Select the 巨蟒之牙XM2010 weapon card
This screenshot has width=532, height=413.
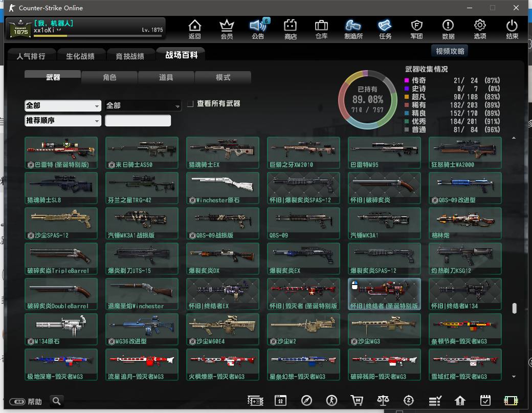pos(303,153)
